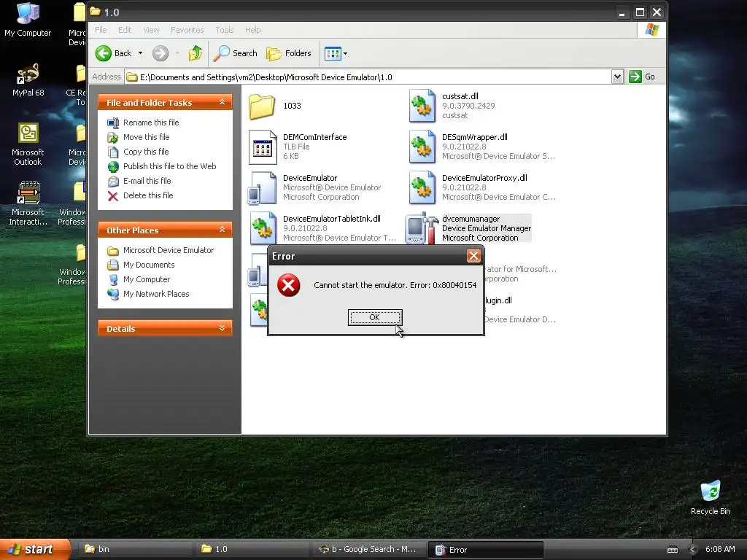Image resolution: width=747 pixels, height=560 pixels.
Task: Open MyPal 68 desktop shortcut
Action: pyautogui.click(x=28, y=79)
